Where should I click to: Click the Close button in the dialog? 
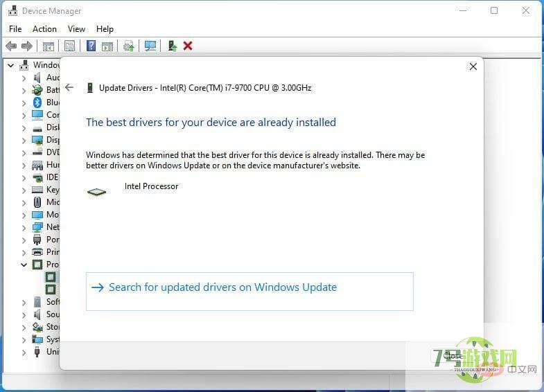(453, 355)
